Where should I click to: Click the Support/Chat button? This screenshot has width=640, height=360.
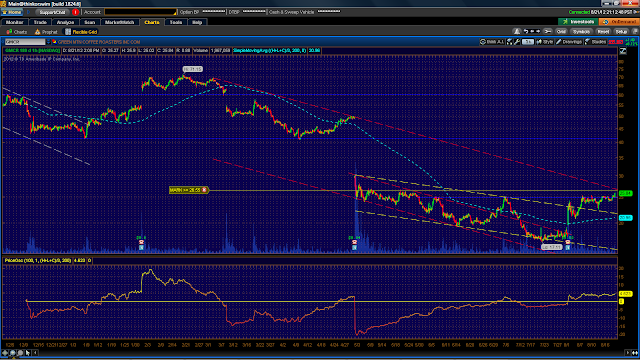pyautogui.click(x=53, y=12)
